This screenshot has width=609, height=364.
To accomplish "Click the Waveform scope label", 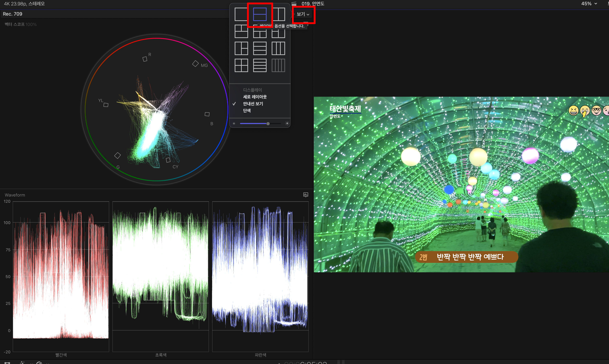I will (15, 195).
